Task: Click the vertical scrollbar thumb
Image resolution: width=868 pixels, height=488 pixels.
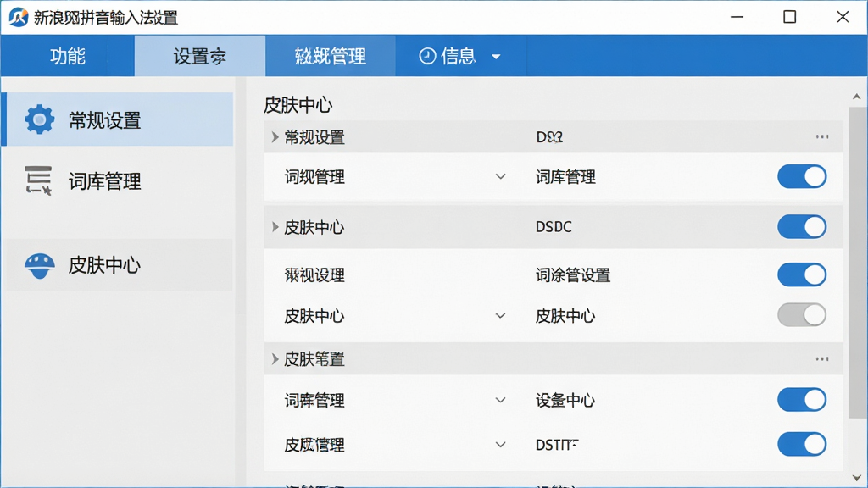Action: tap(858, 263)
